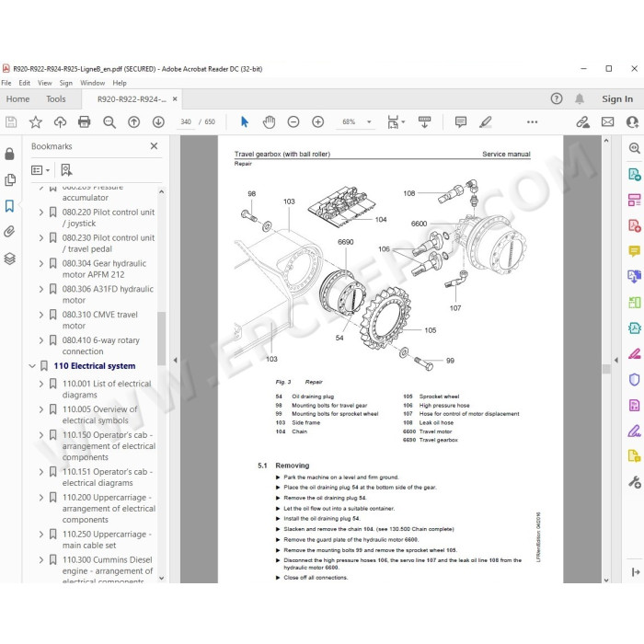Viewport: 644px width, 644px height.
Task: Open the Help question mark icon
Action: coord(557,98)
